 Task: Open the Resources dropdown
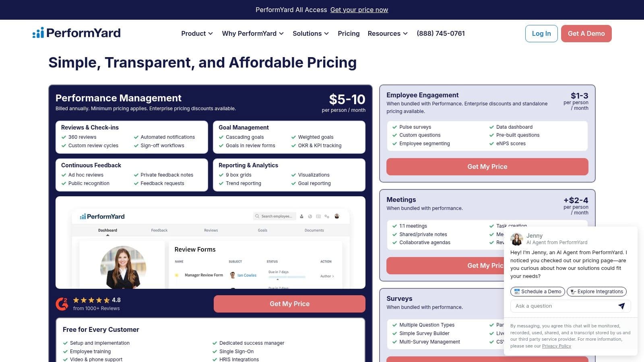(x=387, y=33)
